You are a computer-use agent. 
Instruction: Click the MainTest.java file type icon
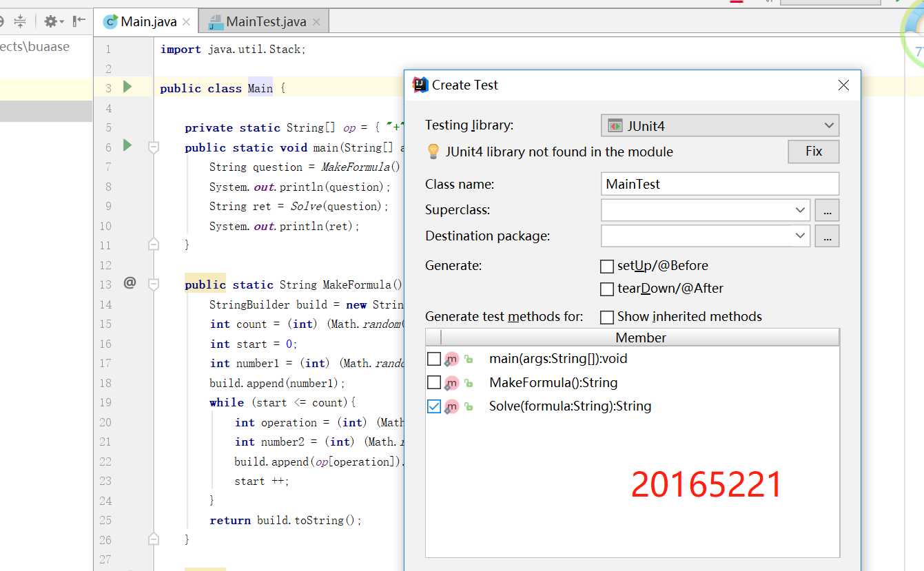[x=216, y=22]
